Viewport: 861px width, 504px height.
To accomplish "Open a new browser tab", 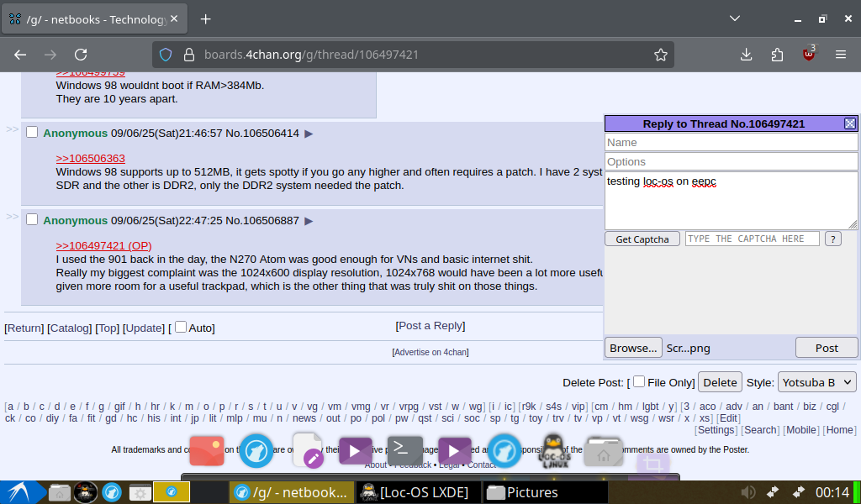I will (205, 19).
